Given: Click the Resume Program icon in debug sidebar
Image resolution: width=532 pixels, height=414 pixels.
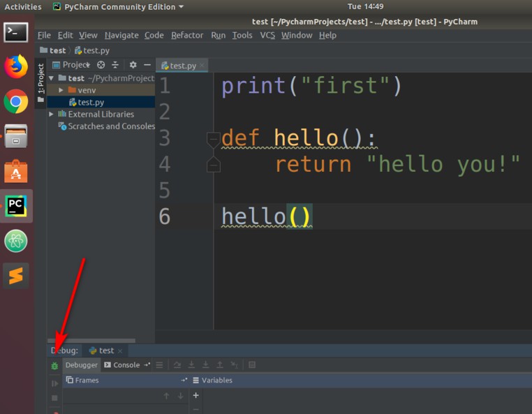Looking at the screenshot, I should tap(54, 383).
